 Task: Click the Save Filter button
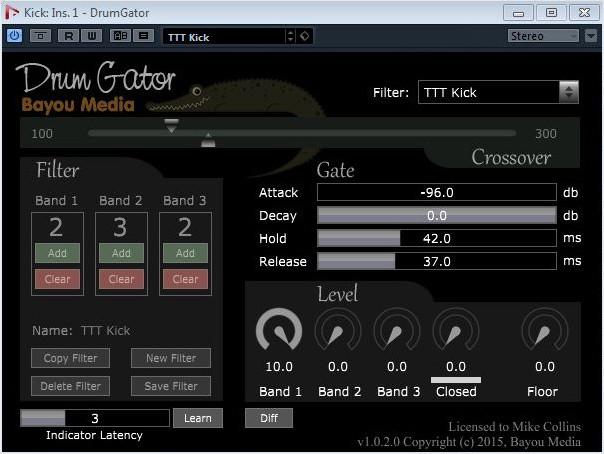[x=171, y=386]
